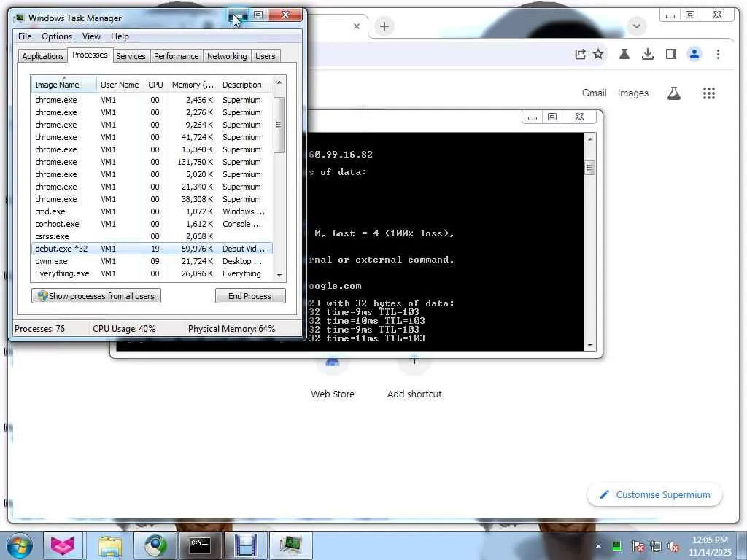Image resolution: width=747 pixels, height=560 pixels.
Task: Open Task Manager View menu
Action: click(91, 36)
